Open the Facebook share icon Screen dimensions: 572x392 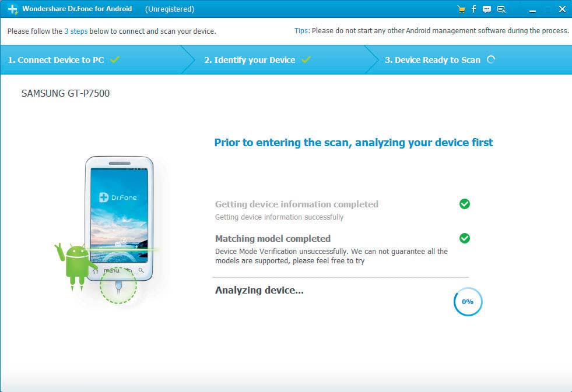click(x=473, y=9)
